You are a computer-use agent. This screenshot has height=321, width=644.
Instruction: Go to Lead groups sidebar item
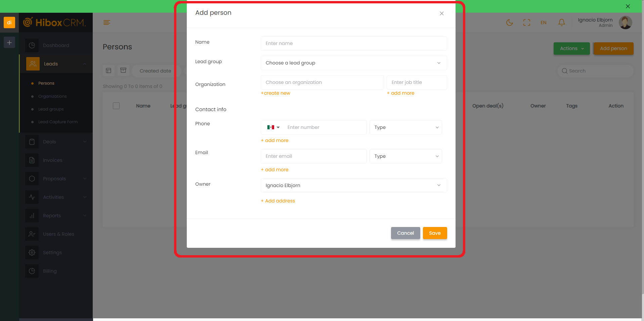click(x=51, y=109)
